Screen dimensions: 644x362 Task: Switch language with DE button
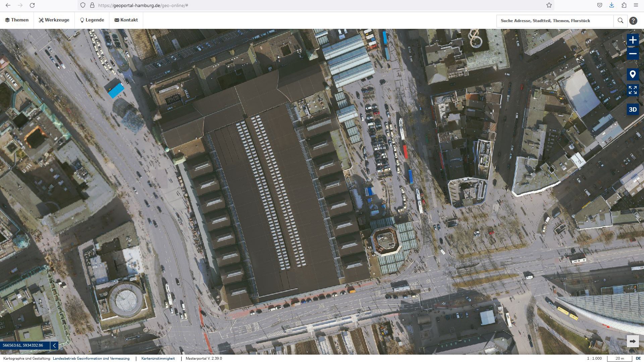pyautogui.click(x=638, y=358)
